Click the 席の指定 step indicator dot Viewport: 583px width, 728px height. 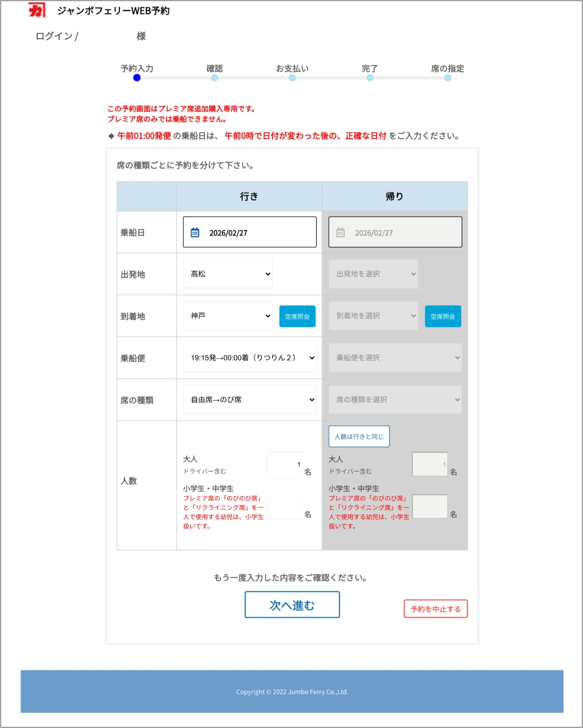[x=448, y=78]
